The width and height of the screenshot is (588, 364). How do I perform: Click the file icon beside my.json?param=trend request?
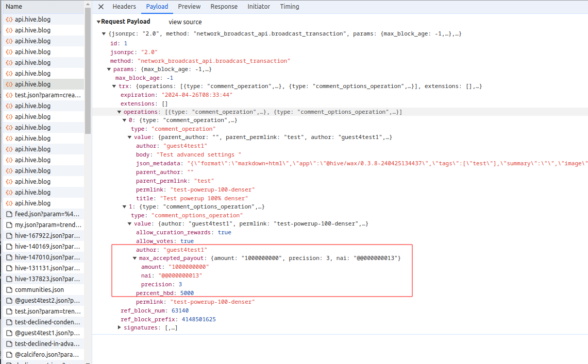[x=9, y=224]
